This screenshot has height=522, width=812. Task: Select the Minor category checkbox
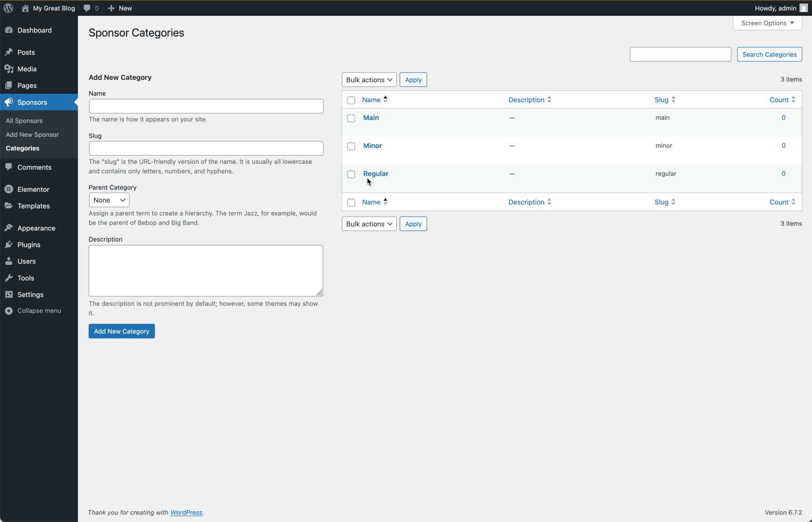(x=351, y=146)
